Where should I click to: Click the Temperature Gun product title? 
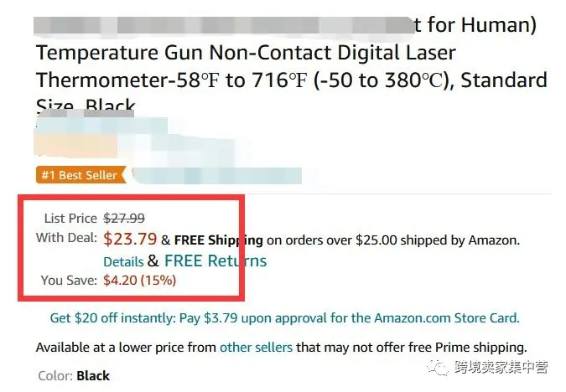(x=246, y=53)
